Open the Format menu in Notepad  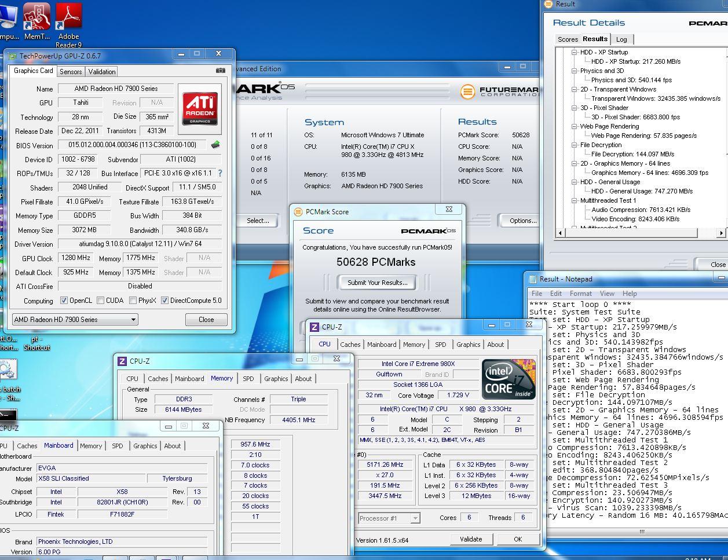580,294
